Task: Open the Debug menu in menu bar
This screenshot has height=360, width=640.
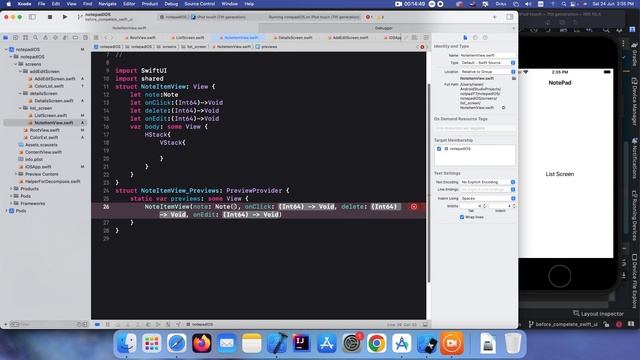Action: (x=171, y=4)
